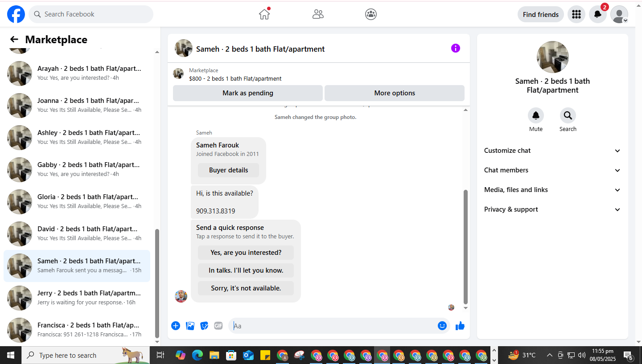This screenshot has height=364, width=642.
Task: Expand Media, files and links section
Action: click(x=552, y=190)
